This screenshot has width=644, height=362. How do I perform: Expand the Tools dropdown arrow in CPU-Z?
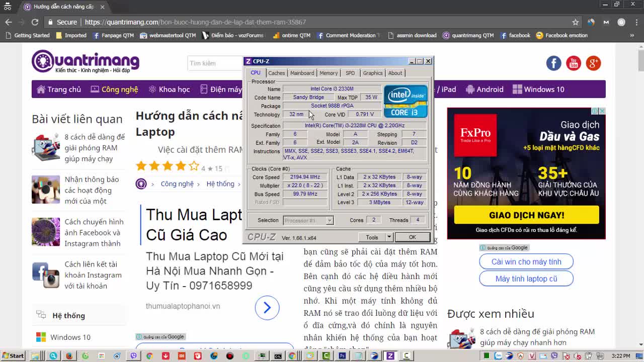coord(389,237)
